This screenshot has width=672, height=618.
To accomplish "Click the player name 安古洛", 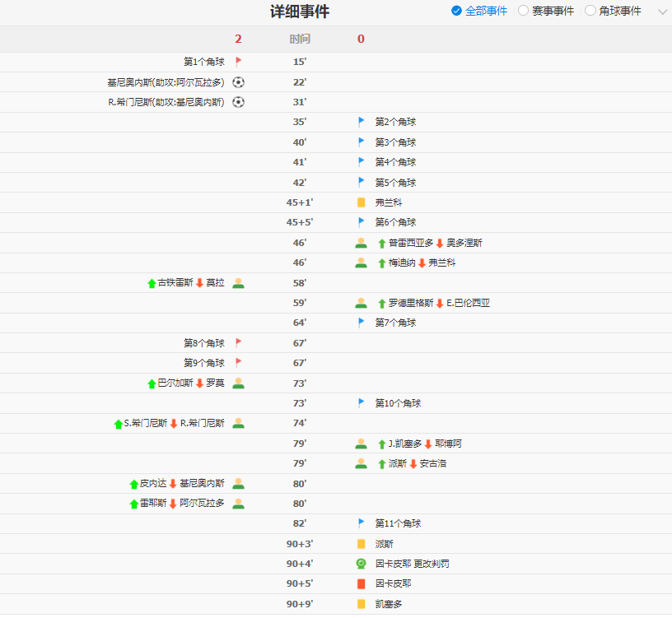I will (433, 463).
